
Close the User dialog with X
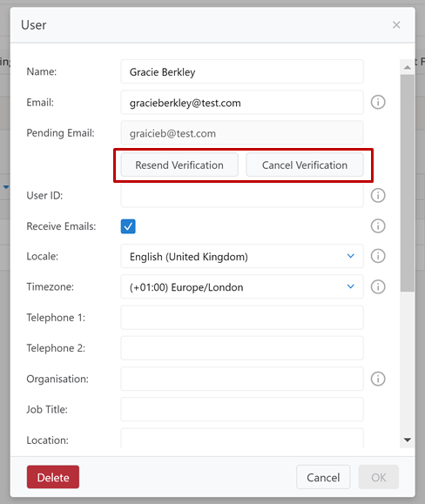point(396,24)
